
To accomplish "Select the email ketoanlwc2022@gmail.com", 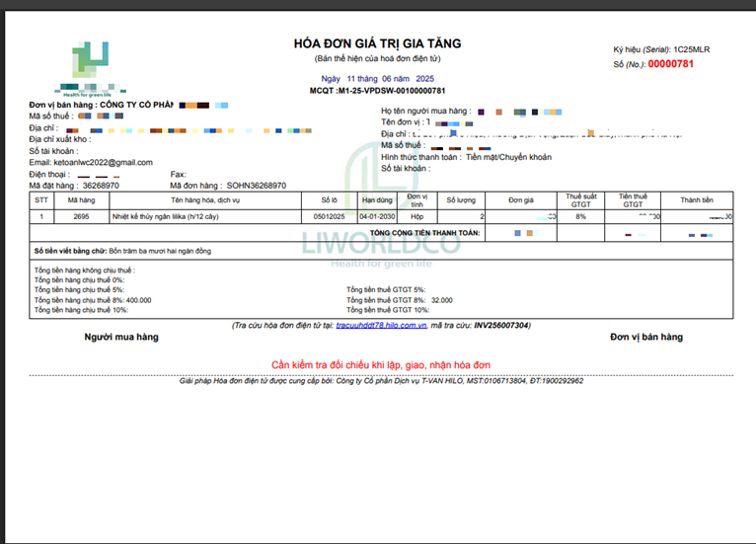I will (x=103, y=163).
